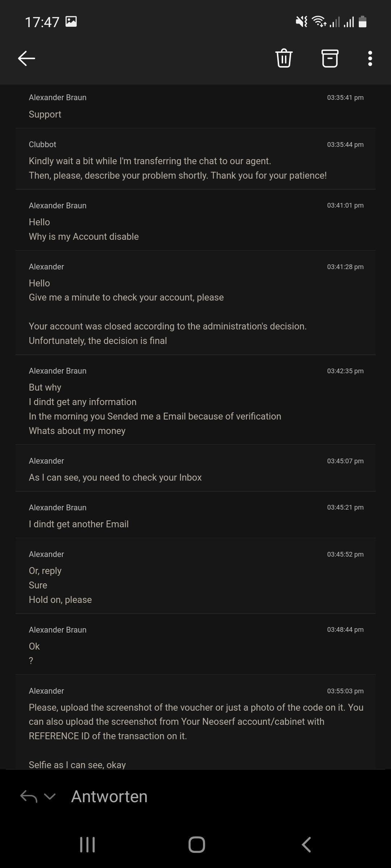
Task: Delete this email with trash icon
Action: [x=284, y=58]
